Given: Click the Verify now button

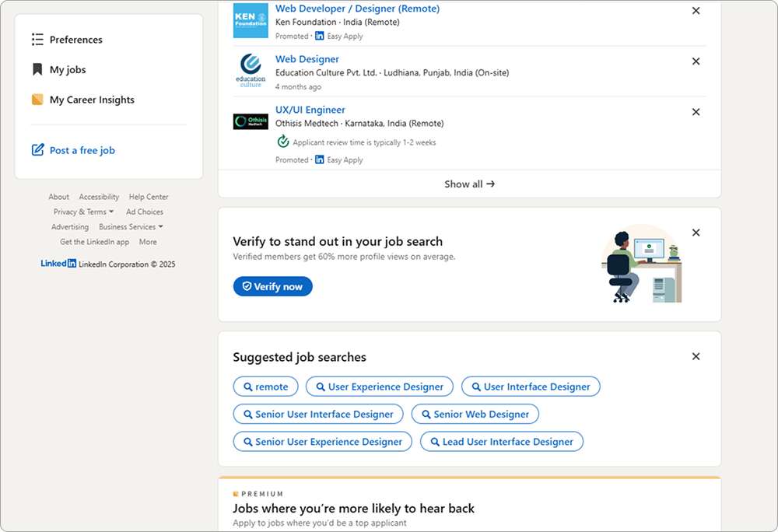Looking at the screenshot, I should [x=273, y=286].
